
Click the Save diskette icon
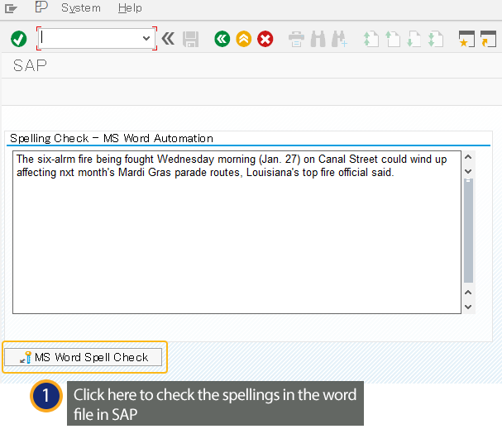point(190,39)
